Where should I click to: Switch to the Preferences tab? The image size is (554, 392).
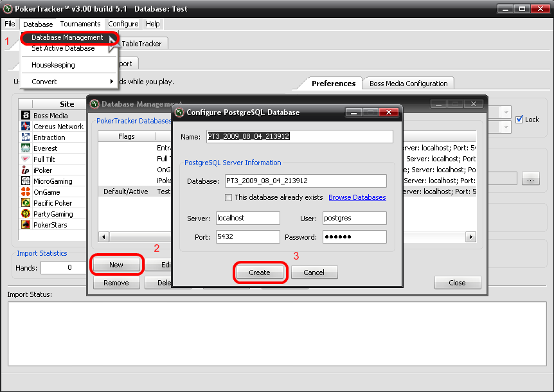pos(333,84)
